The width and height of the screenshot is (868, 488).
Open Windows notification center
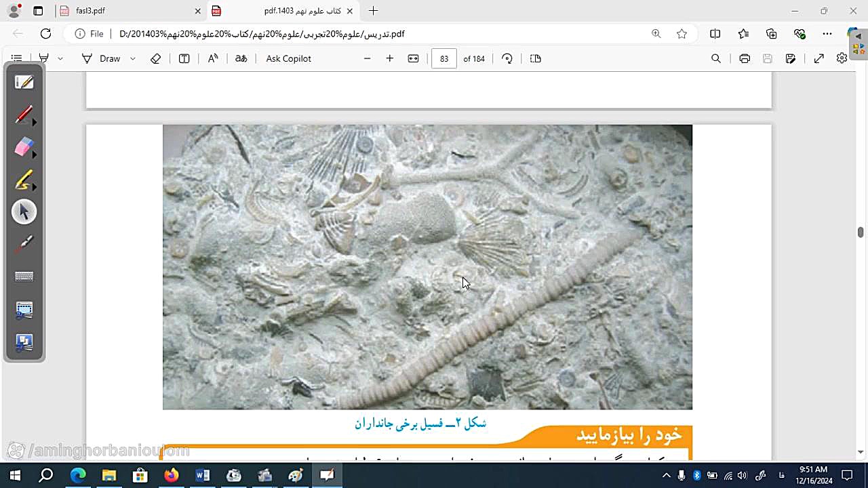tap(847, 475)
